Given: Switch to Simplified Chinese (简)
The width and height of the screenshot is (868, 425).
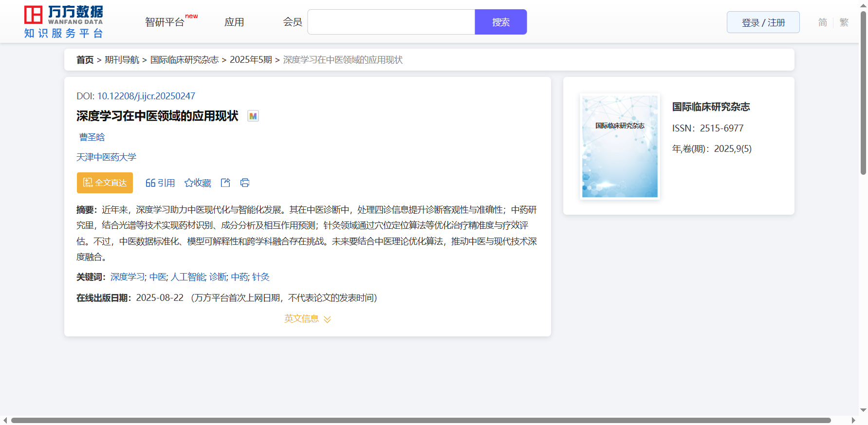Looking at the screenshot, I should pos(822,22).
